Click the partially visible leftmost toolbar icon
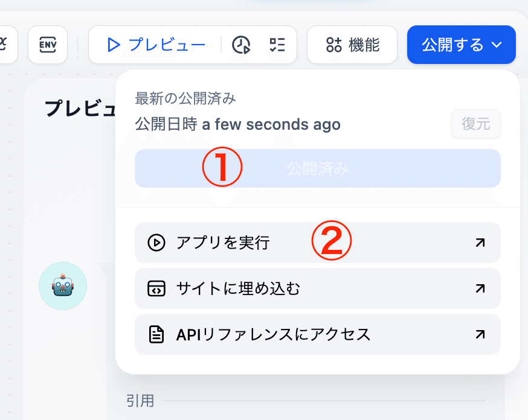528x420 pixels. (x=6, y=44)
